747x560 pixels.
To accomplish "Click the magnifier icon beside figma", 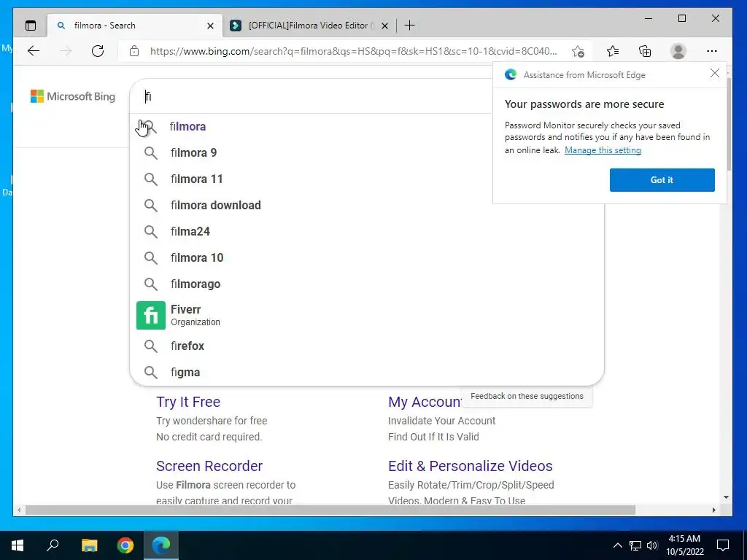I will click(150, 373).
